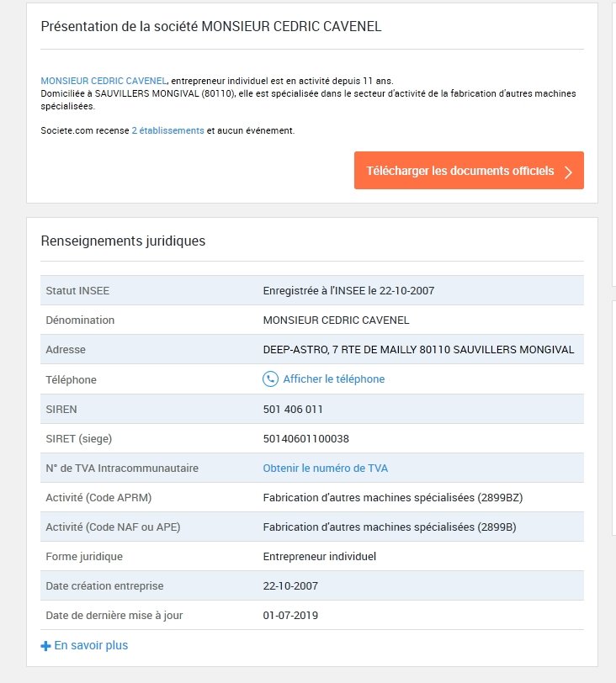
Task: Click the Entrepreneur individuel legal form value
Action: [319, 556]
